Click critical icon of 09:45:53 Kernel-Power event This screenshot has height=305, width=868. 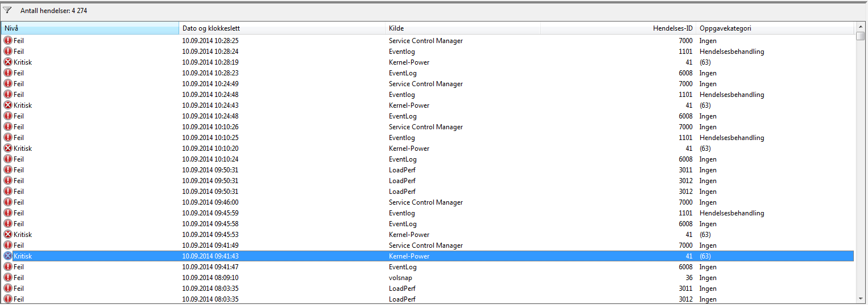click(x=8, y=235)
